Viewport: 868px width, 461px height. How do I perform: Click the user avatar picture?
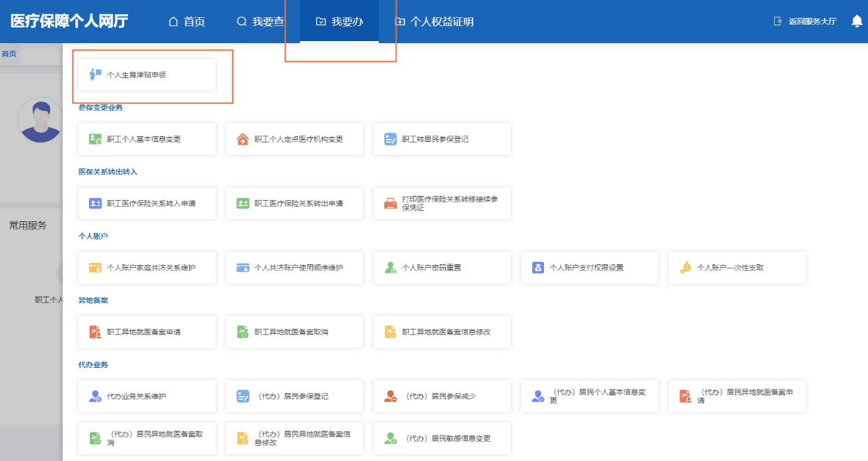(x=40, y=119)
